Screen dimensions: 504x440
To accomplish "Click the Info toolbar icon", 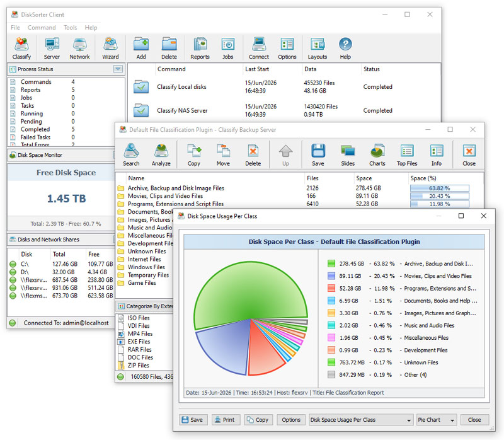I will point(437,155).
